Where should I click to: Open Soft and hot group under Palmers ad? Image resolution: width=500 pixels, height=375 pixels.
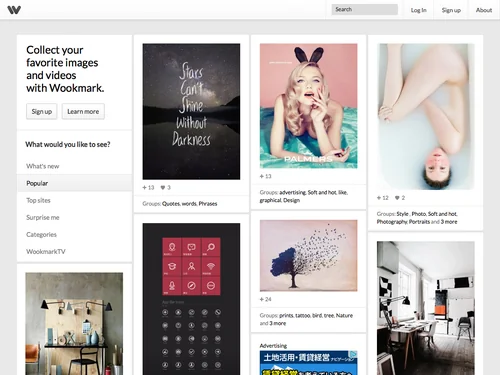tap(322, 192)
